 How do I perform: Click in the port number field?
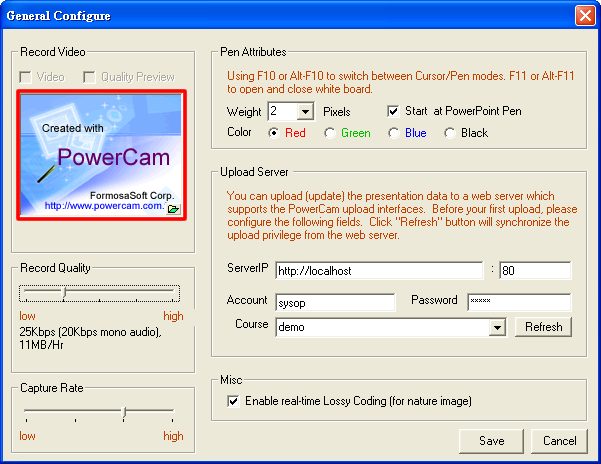coord(535,271)
